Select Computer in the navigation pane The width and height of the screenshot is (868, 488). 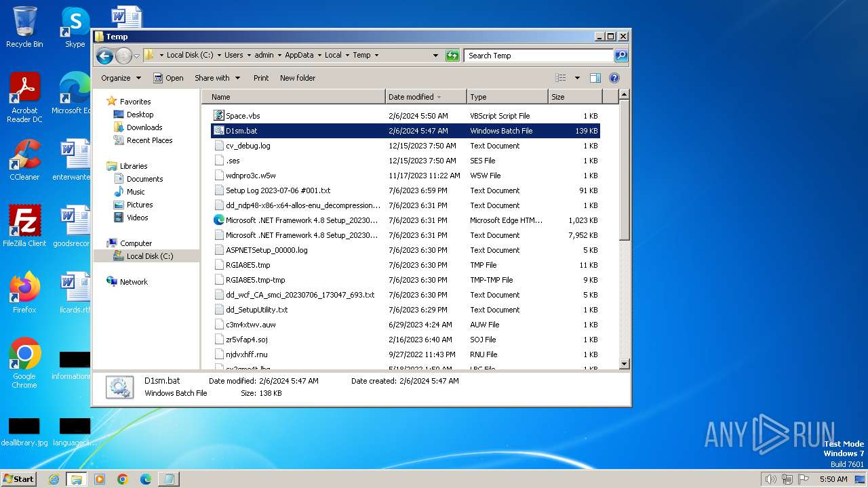136,243
